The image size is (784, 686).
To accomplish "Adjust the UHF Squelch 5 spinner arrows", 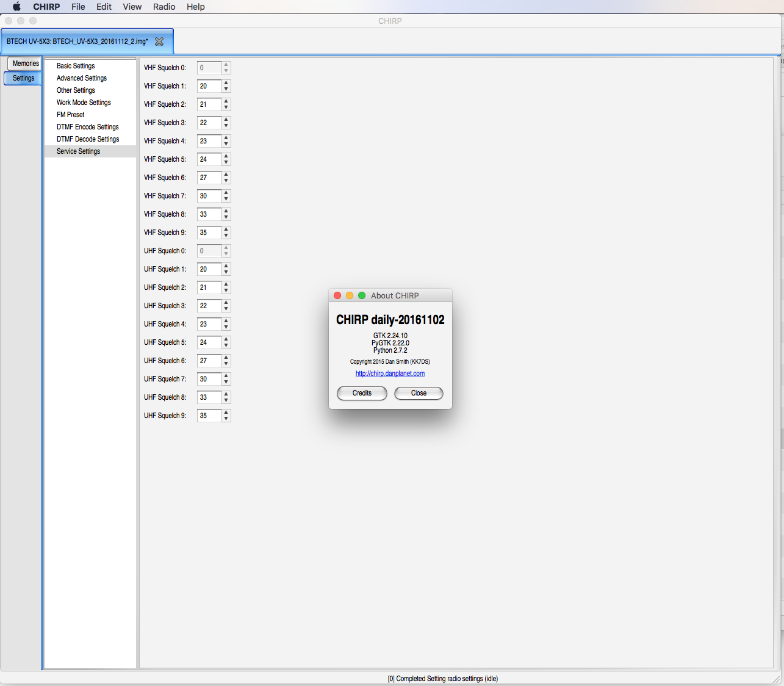I will (226, 342).
